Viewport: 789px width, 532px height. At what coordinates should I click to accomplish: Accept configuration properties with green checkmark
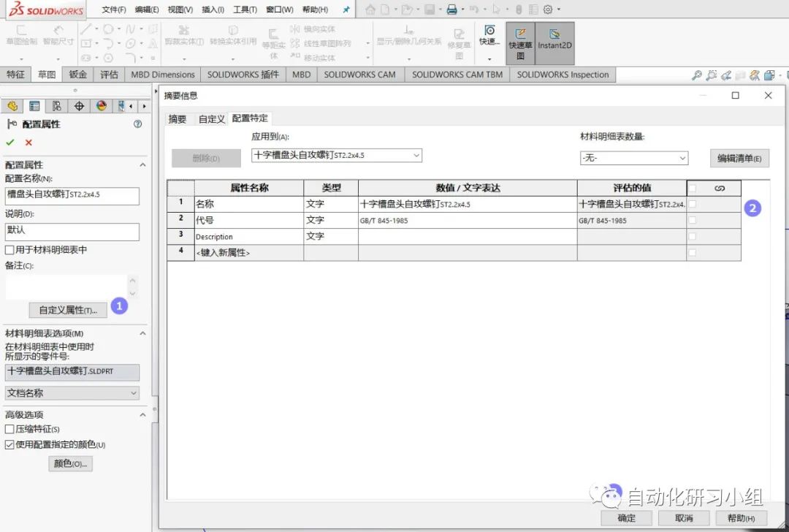(10, 142)
